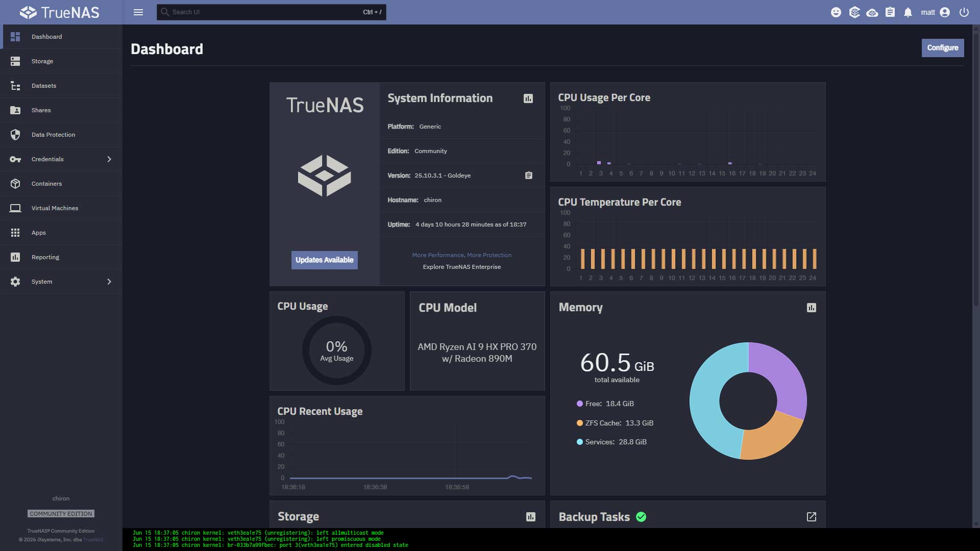
Task: Go to Datasets in the sidebar
Action: (x=61, y=86)
